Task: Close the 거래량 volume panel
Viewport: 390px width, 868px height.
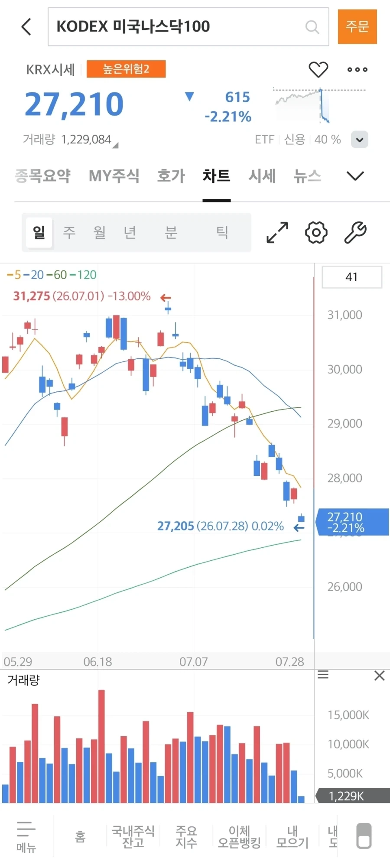Action: point(380,675)
